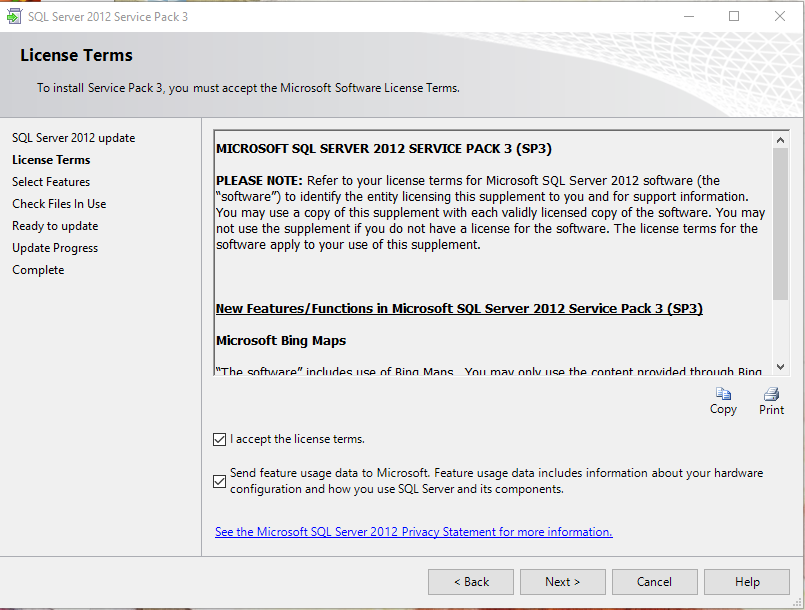Click the scrollbar up arrow
Screen dimensions: 805x610
781,139
